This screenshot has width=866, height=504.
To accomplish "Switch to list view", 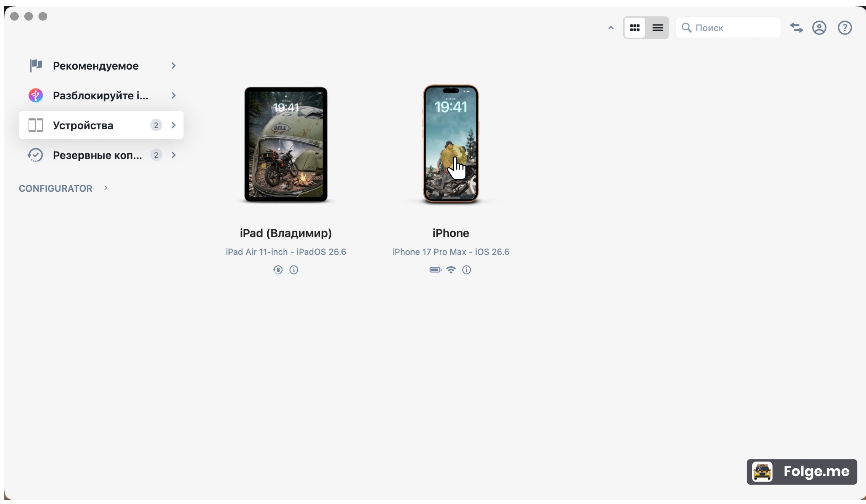I will coord(657,28).
